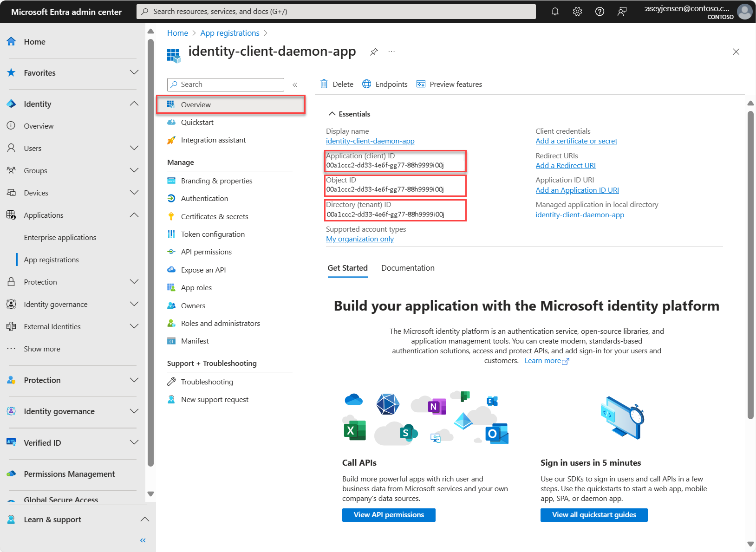Click the Expose an API icon
Viewport: 756px width, 552px height.
pyautogui.click(x=171, y=270)
